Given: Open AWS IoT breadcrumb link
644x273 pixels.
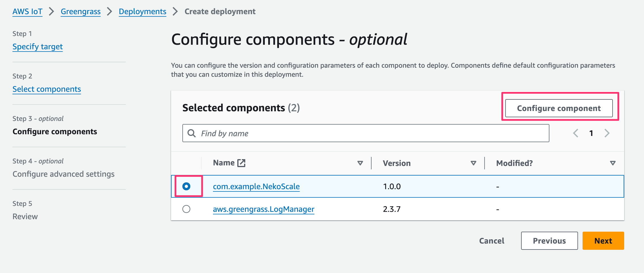Looking at the screenshot, I should (x=27, y=12).
